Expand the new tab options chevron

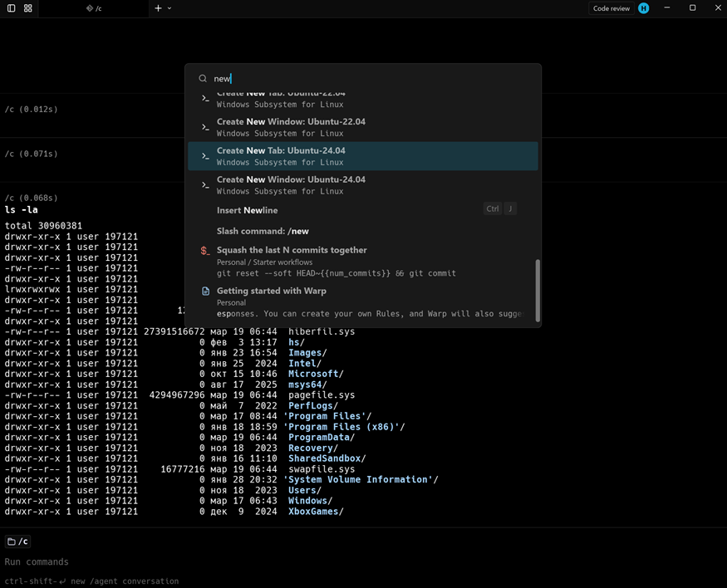coord(169,8)
